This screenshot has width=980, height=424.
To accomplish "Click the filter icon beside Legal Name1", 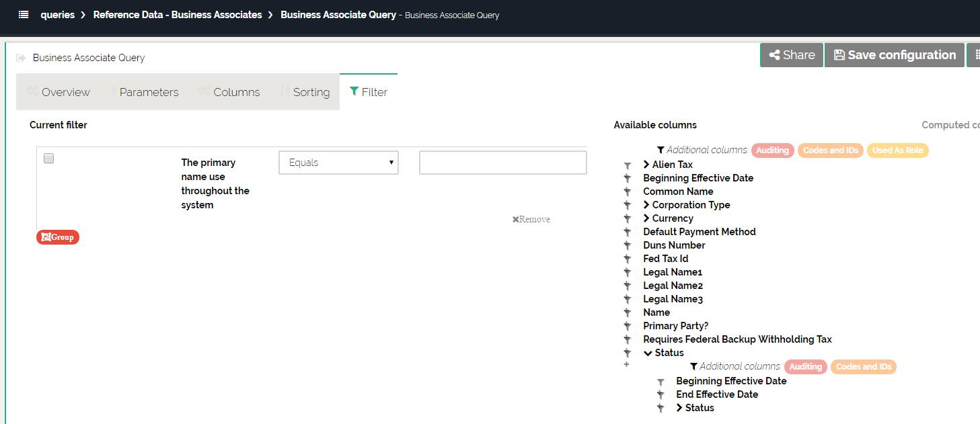I will coord(627,272).
